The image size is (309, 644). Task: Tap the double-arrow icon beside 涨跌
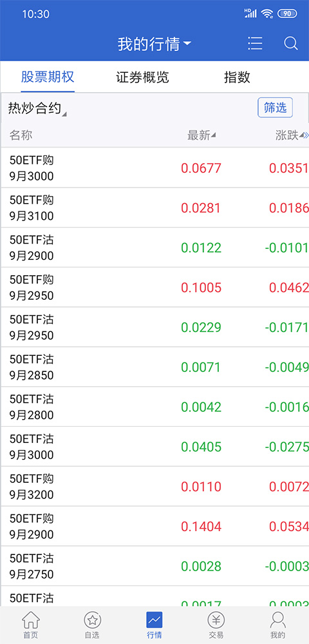[306, 135]
